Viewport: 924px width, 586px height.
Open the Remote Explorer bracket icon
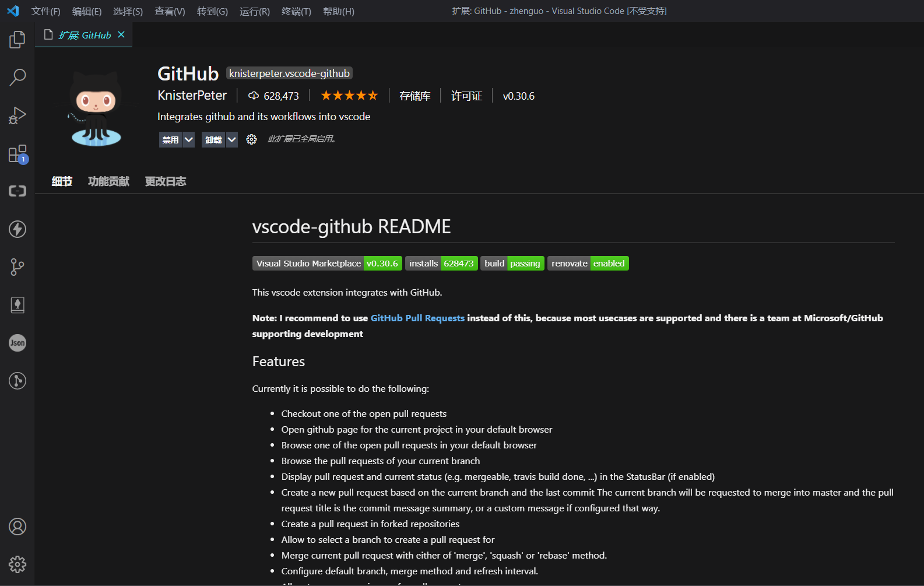pyautogui.click(x=17, y=191)
